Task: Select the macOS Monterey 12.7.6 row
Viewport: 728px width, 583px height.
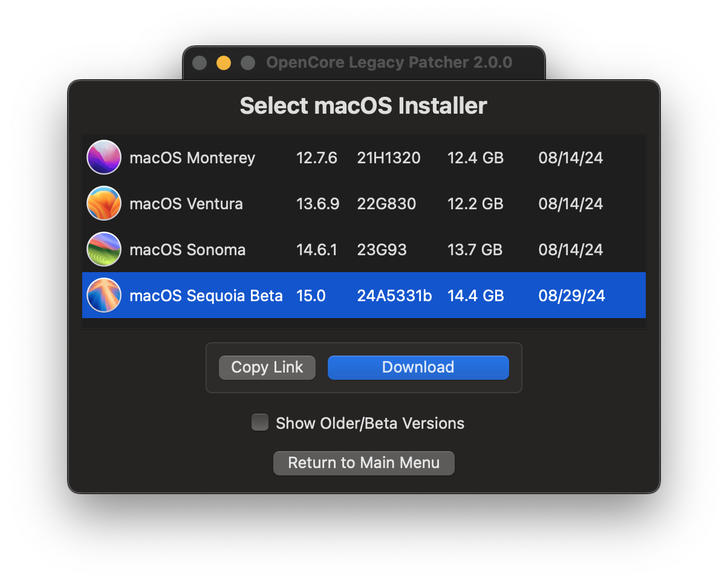Action: tap(363, 157)
